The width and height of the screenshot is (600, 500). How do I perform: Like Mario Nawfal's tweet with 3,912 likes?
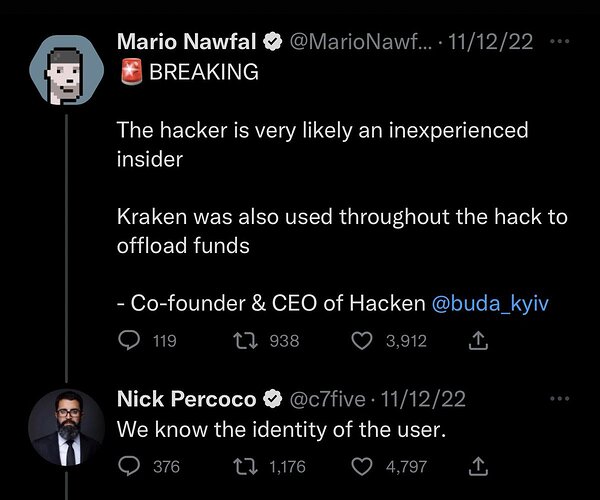tap(362, 341)
